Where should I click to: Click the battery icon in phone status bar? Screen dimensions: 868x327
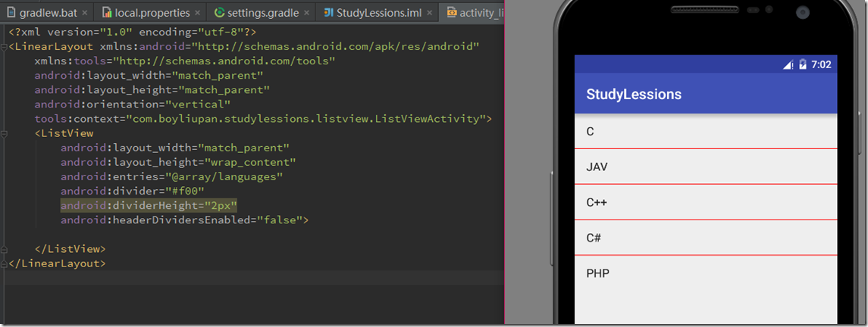tap(802, 65)
